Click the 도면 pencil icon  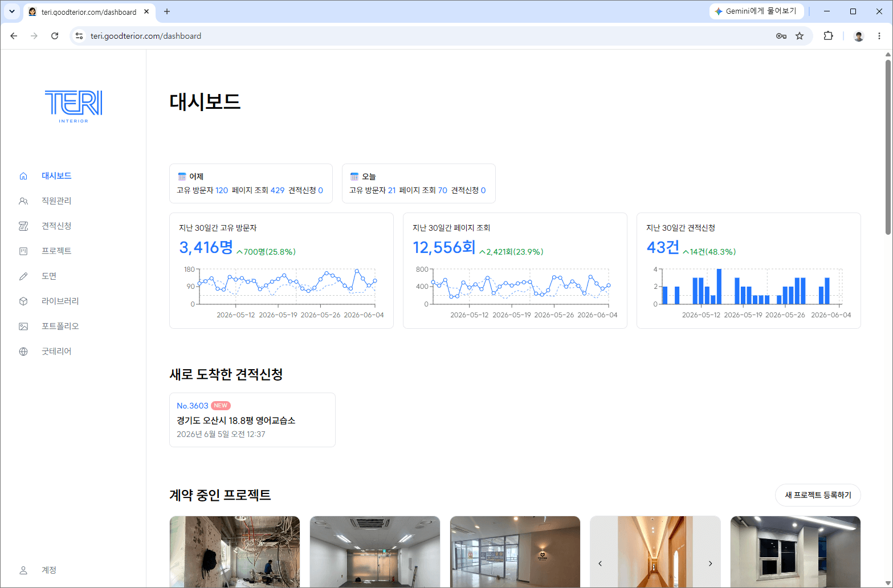click(23, 276)
